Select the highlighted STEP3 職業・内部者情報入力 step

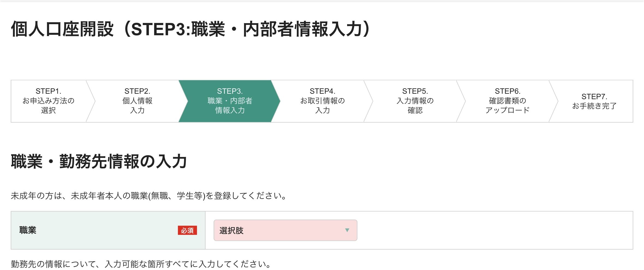coord(229,101)
